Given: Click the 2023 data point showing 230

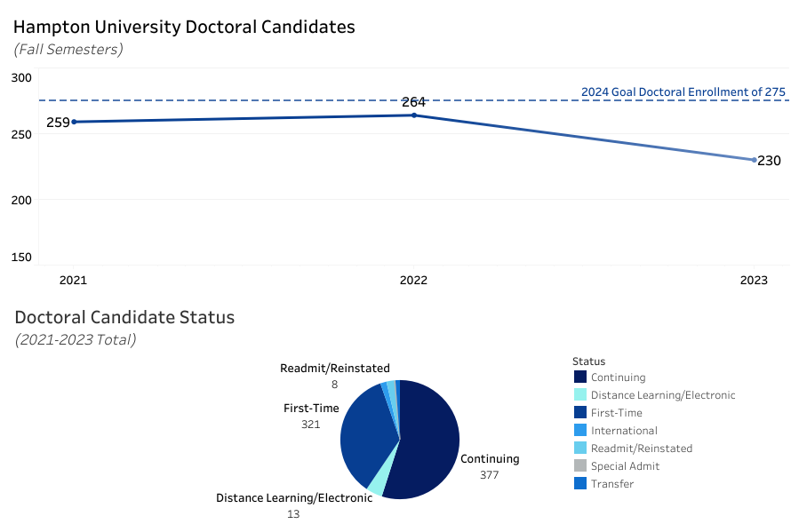Looking at the screenshot, I should click(x=755, y=160).
